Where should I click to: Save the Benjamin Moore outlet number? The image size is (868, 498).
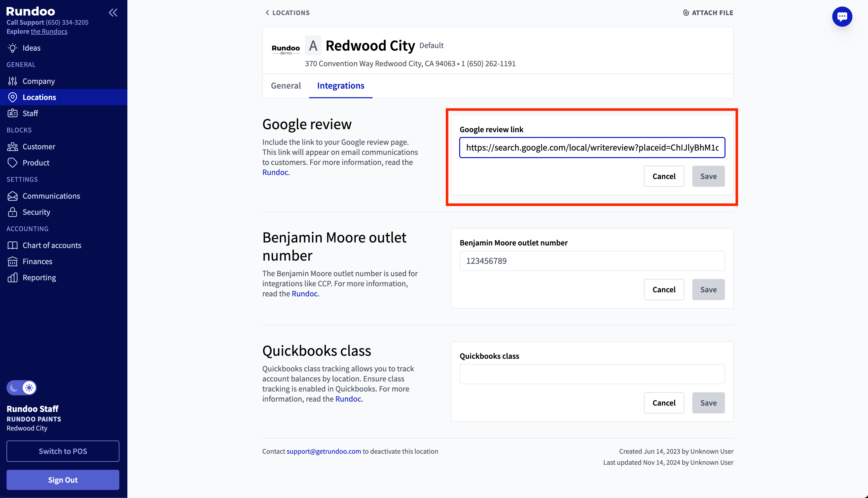click(708, 289)
